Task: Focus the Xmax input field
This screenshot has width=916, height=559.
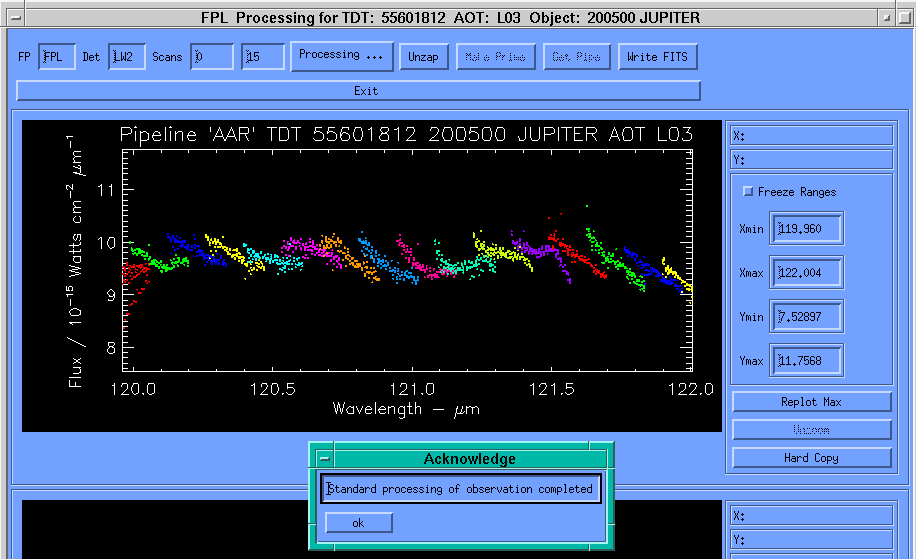Action: point(806,273)
